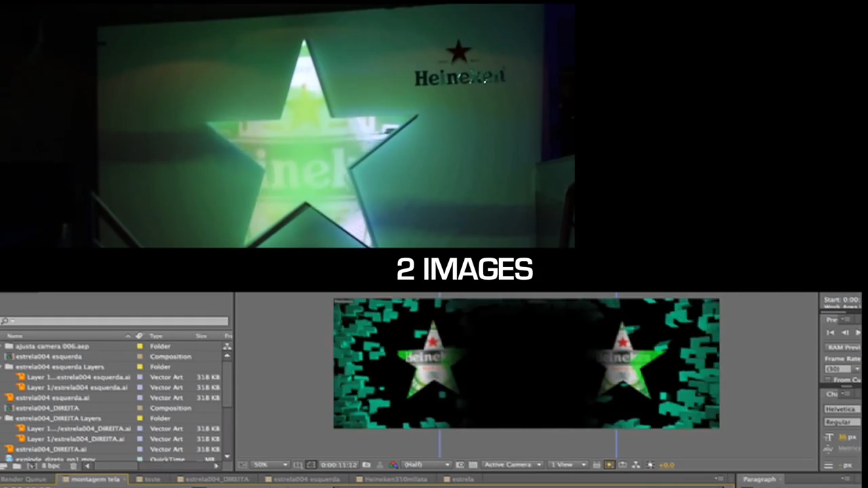868x488 pixels.
Task: Click the First Frame playback button
Action: tap(830, 332)
